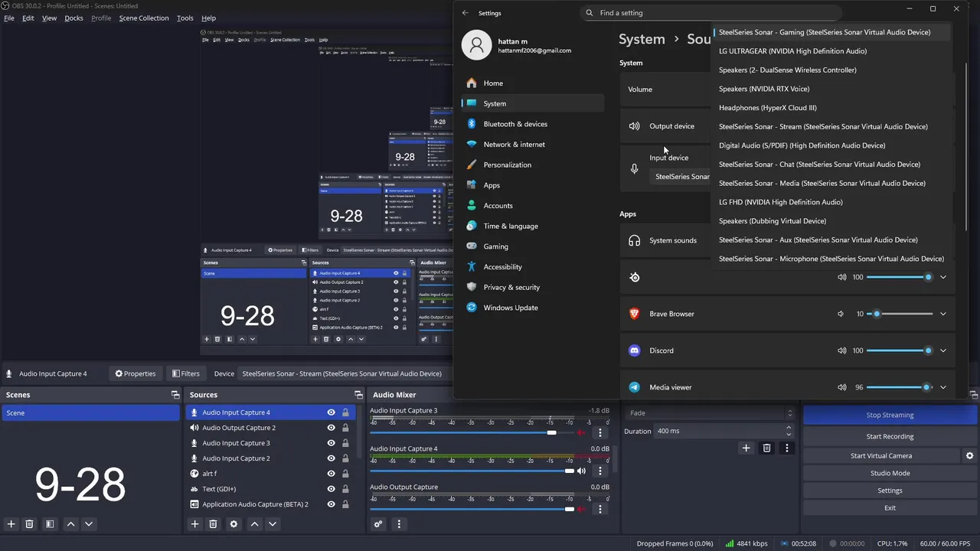Pop out the Scenes dock
The image size is (980, 551).
point(175,395)
